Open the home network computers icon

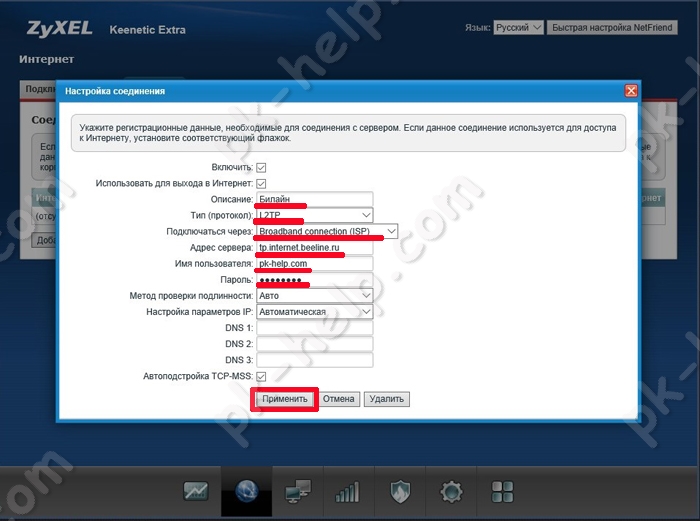pos(298,492)
